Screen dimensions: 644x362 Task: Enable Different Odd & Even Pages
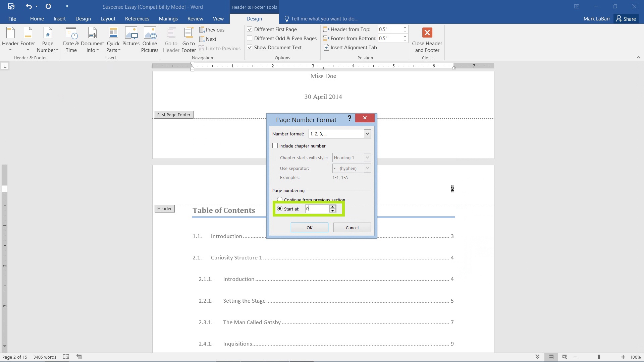(250, 38)
